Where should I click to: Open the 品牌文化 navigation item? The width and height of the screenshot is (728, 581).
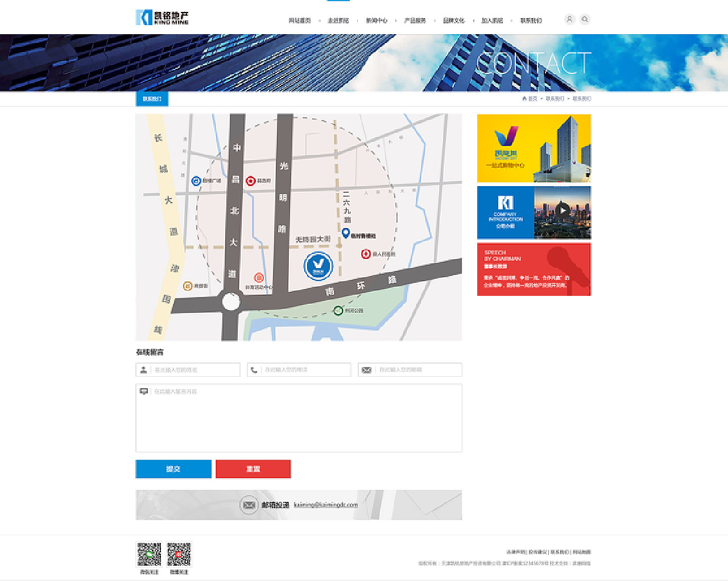pyautogui.click(x=454, y=20)
